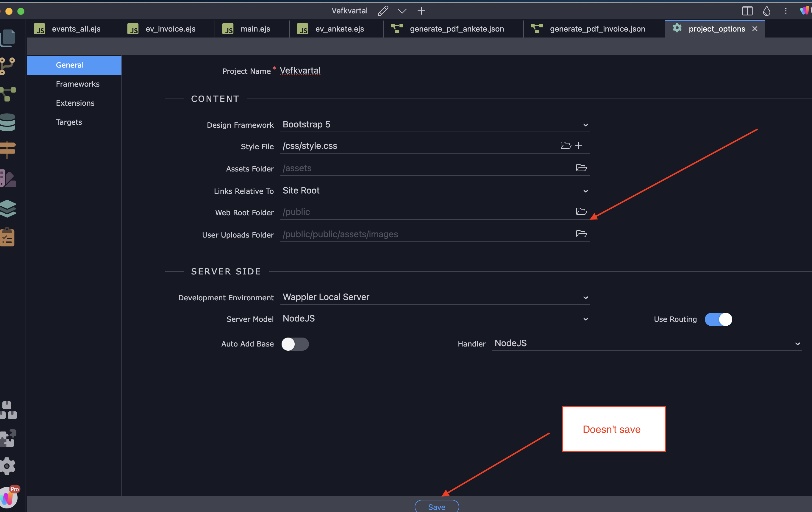This screenshot has width=812, height=512.
Task: Switch to the events_all.ejs tab
Action: pyautogui.click(x=73, y=29)
